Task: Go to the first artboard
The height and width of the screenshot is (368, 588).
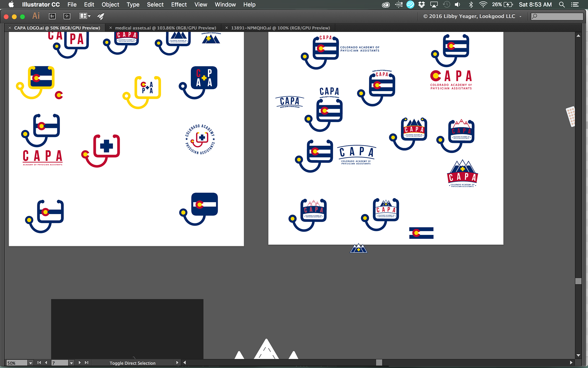Action: click(39, 362)
